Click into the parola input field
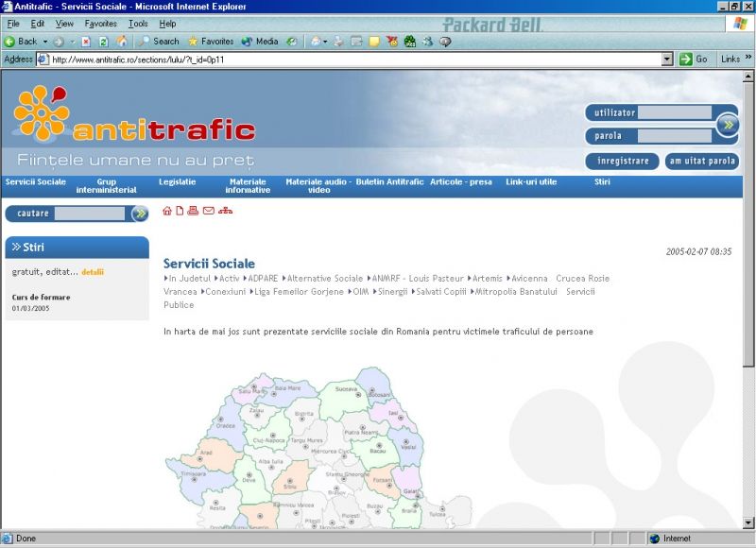The height and width of the screenshot is (548, 756). click(x=675, y=136)
